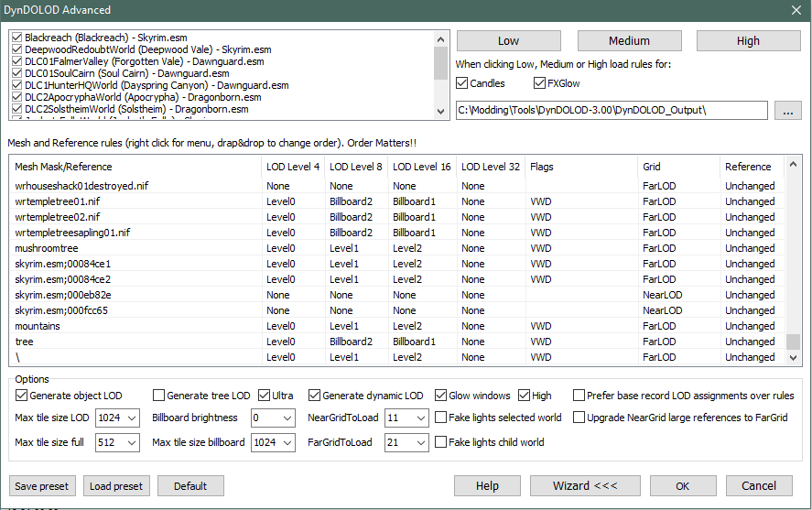Toggle Glow windows checkbox
The width and height of the screenshot is (812, 510).
tap(440, 396)
